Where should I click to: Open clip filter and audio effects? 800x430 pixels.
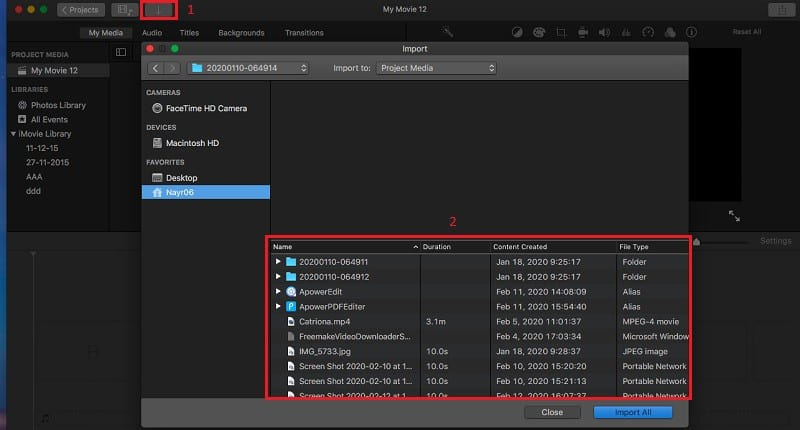point(670,32)
